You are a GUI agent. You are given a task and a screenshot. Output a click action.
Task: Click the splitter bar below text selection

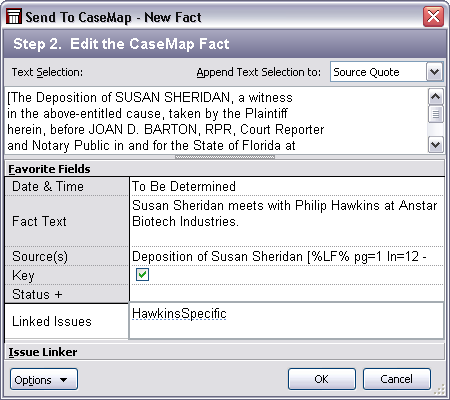pyautogui.click(x=225, y=157)
